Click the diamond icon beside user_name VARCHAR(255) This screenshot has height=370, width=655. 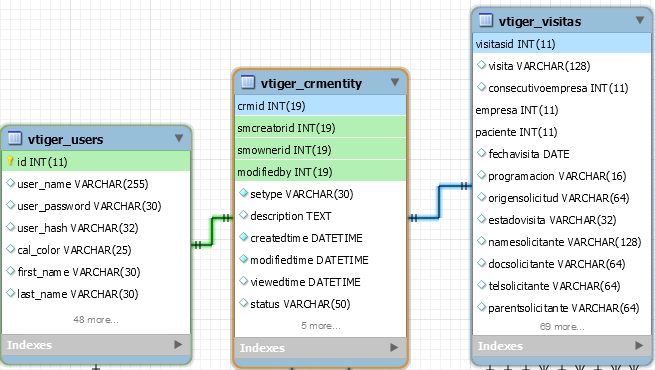click(x=10, y=183)
